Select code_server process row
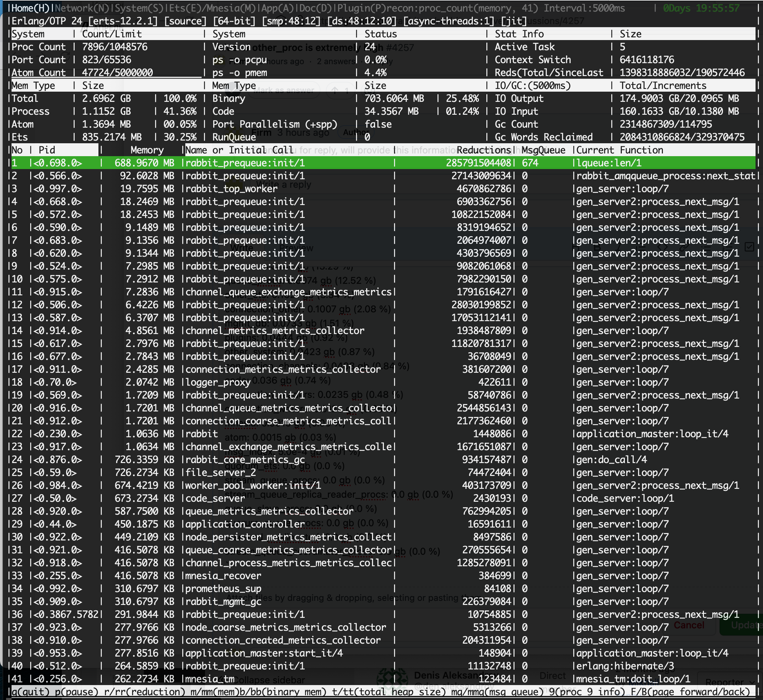 [x=383, y=498]
